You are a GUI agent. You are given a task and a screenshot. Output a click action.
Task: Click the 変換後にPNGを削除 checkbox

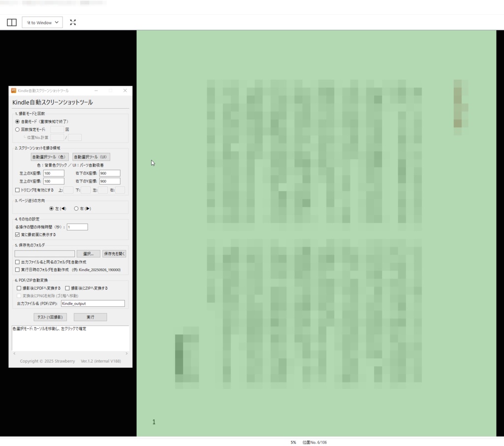[x=19, y=296]
